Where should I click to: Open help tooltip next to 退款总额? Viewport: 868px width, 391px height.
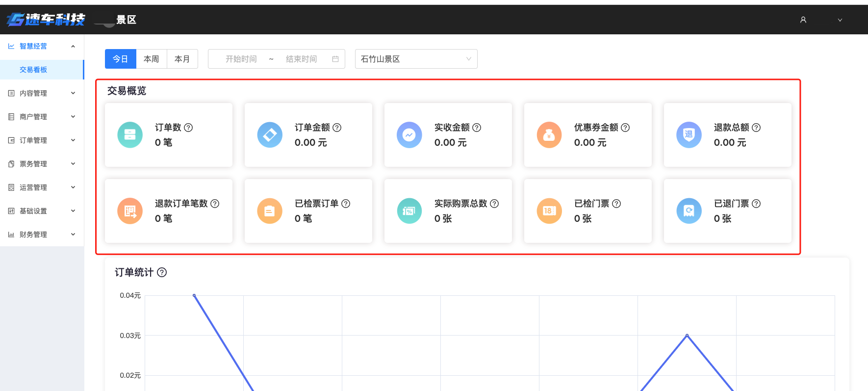[x=756, y=128]
